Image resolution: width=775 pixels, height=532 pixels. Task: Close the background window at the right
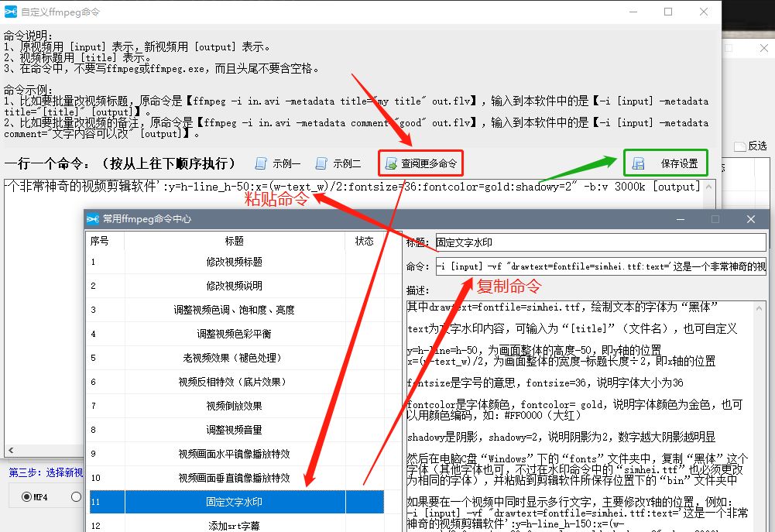[763, 48]
